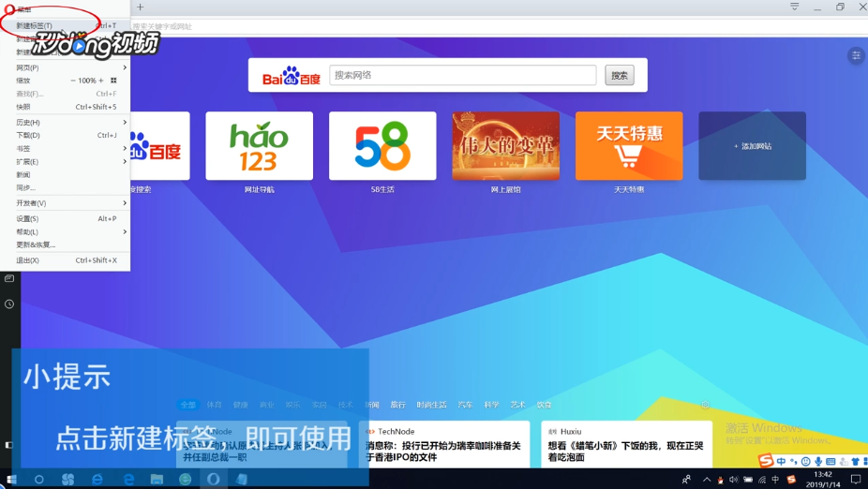The height and width of the screenshot is (489, 868).
Task: Open the fan-shaped app on the taskbar
Action: click(x=68, y=479)
